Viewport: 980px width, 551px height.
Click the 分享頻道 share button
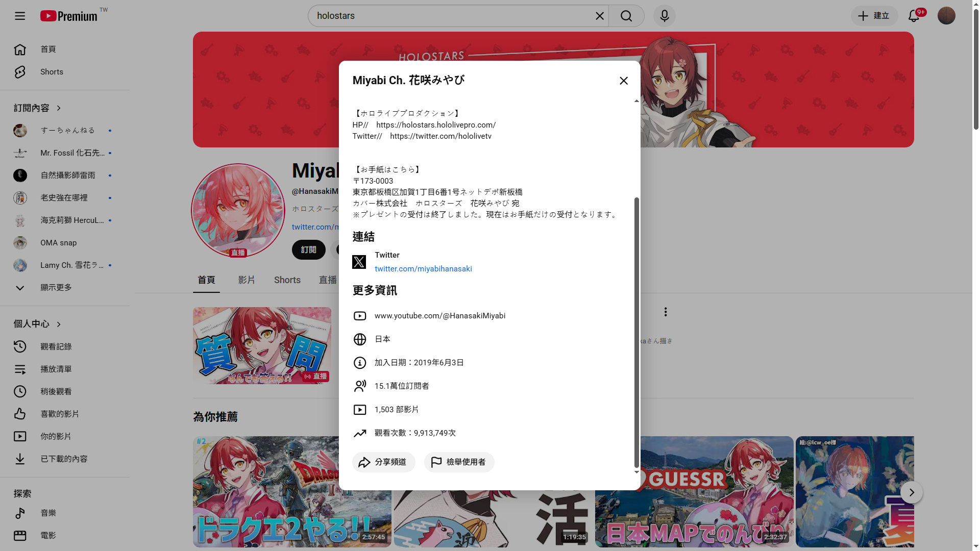pyautogui.click(x=383, y=462)
